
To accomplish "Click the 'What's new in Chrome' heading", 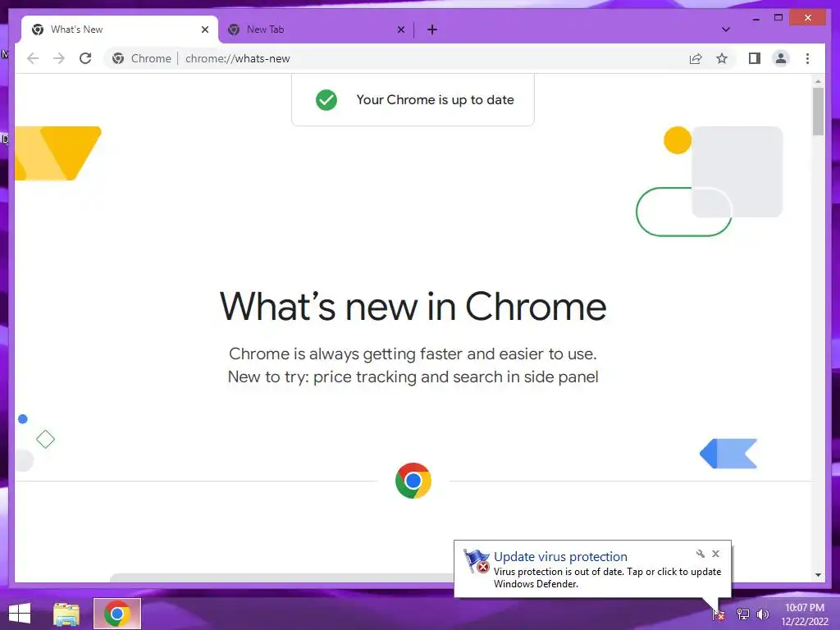I will 413,307.
